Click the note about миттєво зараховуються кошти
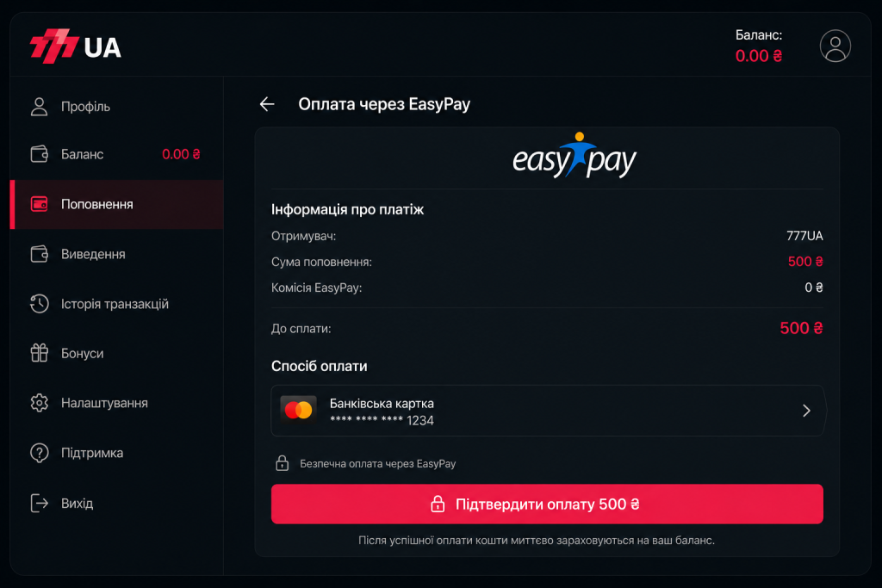Image resolution: width=882 pixels, height=588 pixels. pyautogui.click(x=537, y=540)
